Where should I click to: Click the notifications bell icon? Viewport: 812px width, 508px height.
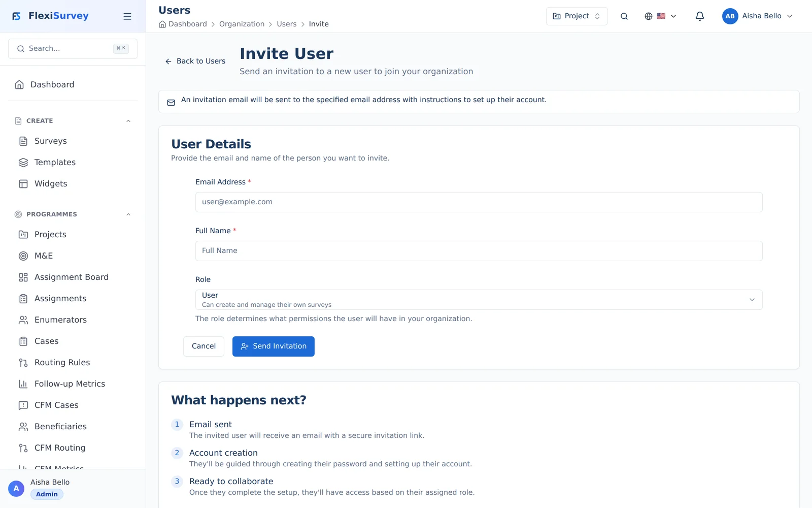699,16
